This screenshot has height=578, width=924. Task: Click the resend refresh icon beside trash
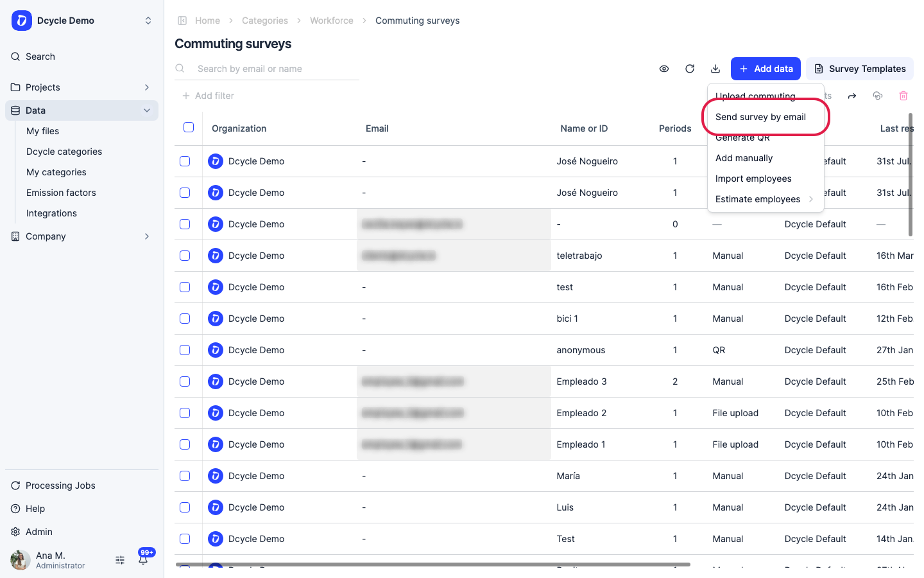click(x=878, y=96)
